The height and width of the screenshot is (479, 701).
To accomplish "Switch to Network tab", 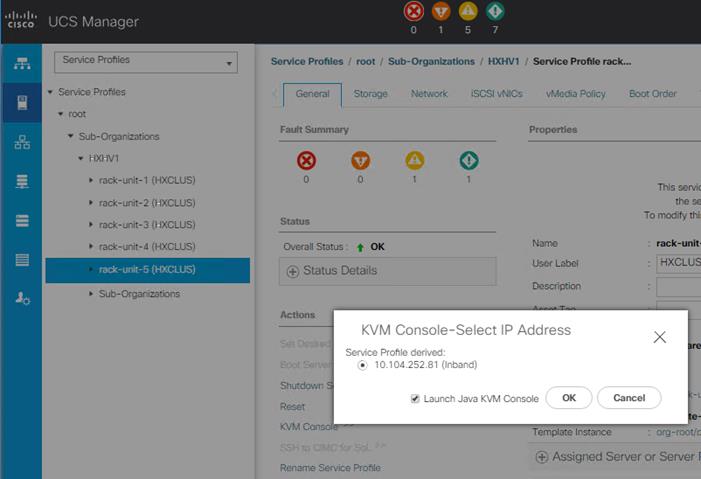I will (x=429, y=94).
